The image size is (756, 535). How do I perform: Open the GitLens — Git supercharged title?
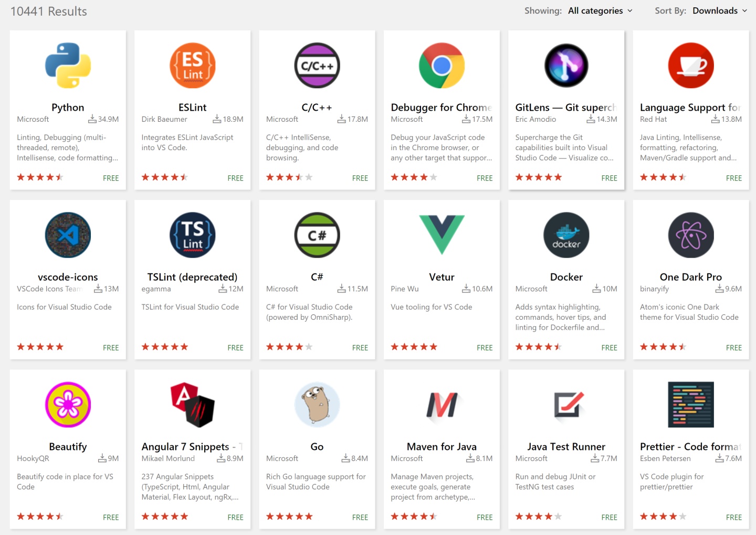point(566,108)
